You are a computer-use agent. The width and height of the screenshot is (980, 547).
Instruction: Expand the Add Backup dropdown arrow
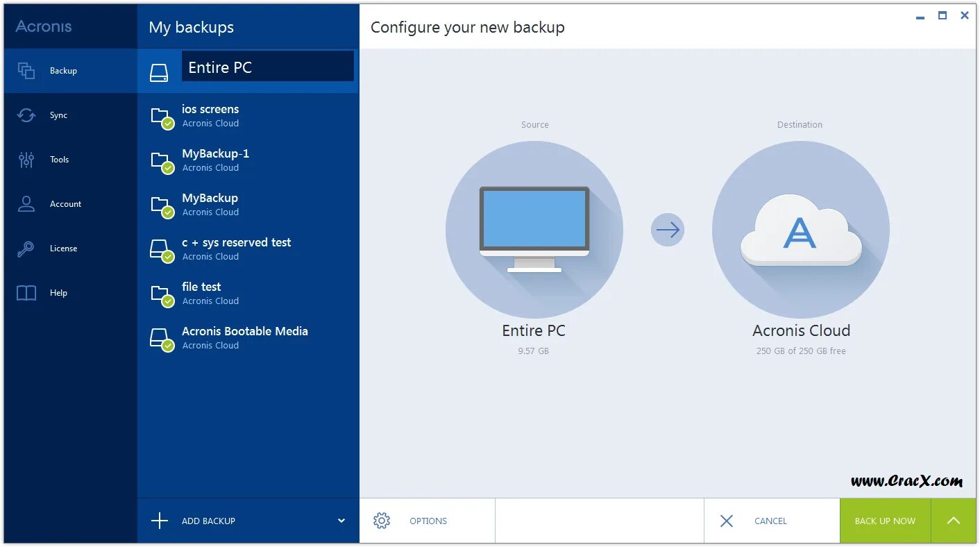coord(341,521)
